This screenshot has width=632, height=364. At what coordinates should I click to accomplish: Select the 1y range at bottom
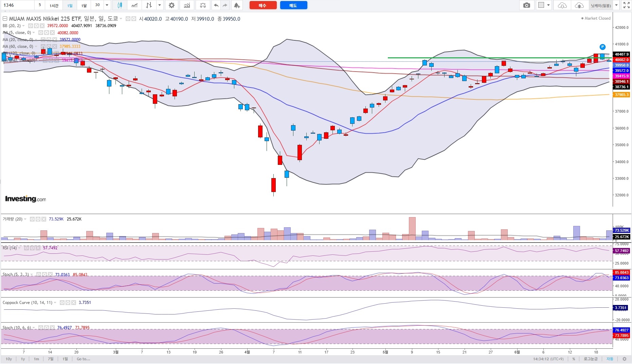23,359
